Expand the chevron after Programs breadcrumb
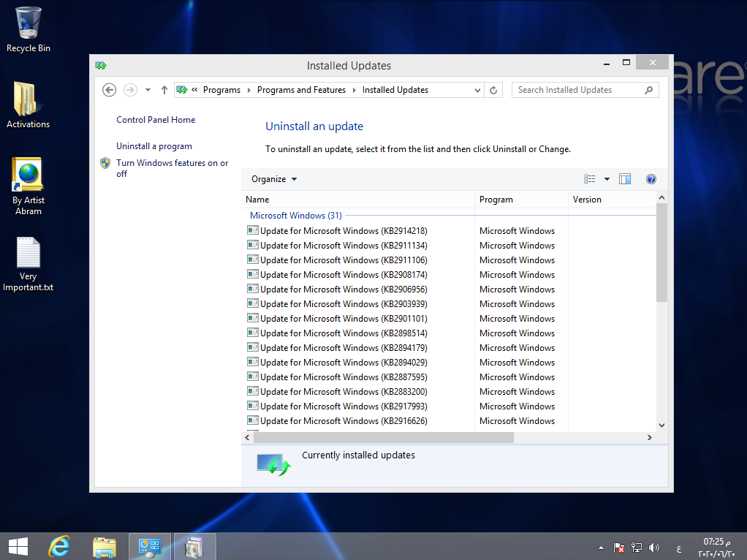The height and width of the screenshot is (560, 747). point(249,90)
